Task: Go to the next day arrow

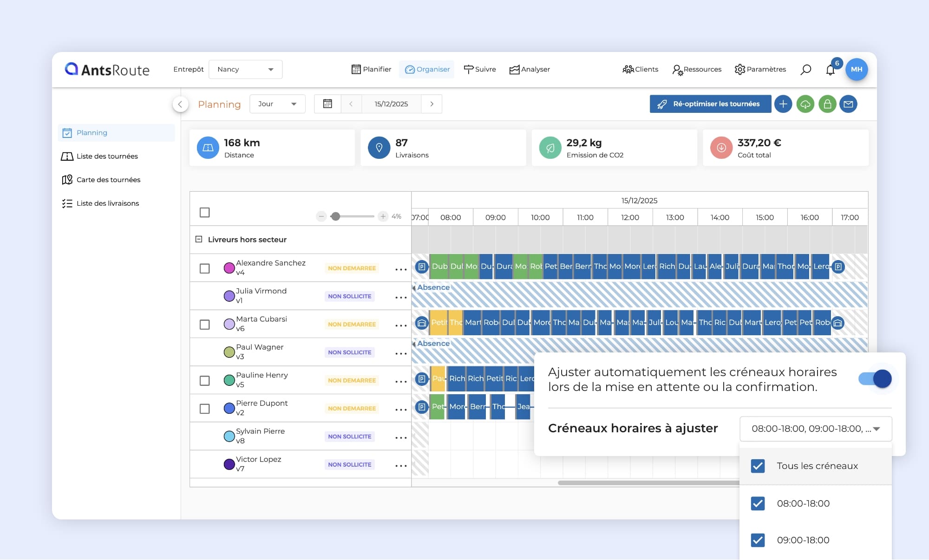Action: pos(432,104)
